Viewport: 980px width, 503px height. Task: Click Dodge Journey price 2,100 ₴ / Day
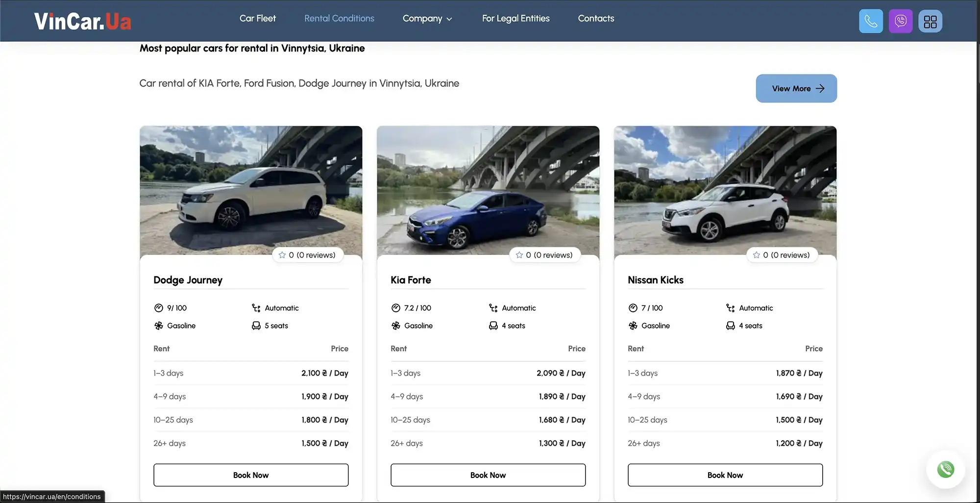[325, 373]
